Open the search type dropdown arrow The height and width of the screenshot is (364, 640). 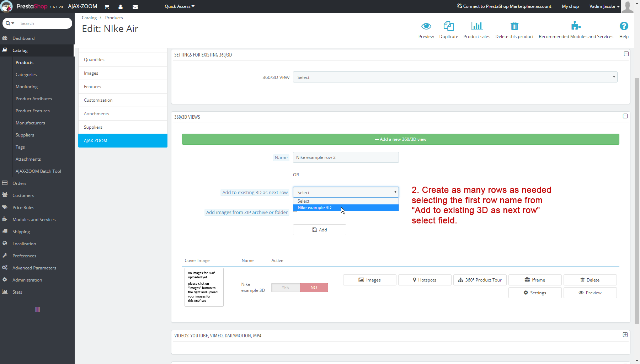[13, 23]
